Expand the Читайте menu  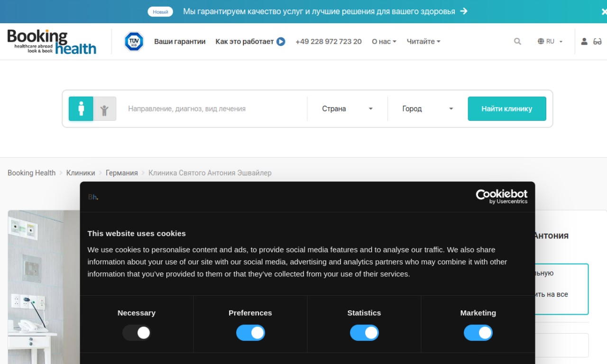tap(423, 42)
